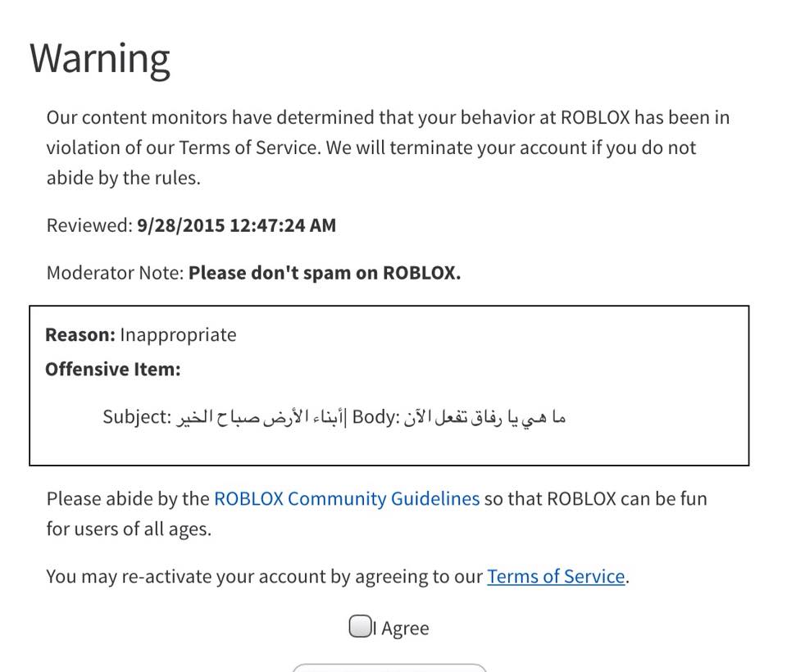
Task: Click the Subject: label in the box
Action: pos(137,417)
